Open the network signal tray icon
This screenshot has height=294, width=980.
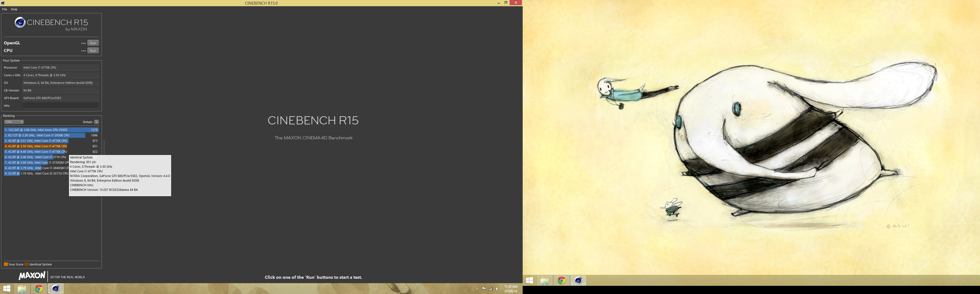tap(491, 289)
